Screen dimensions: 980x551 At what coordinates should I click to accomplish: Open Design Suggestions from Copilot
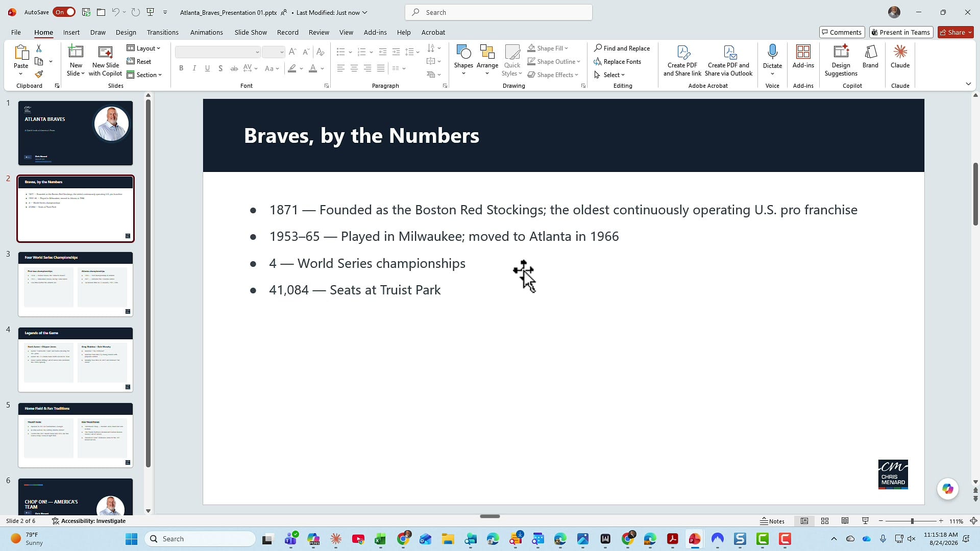coord(841,61)
